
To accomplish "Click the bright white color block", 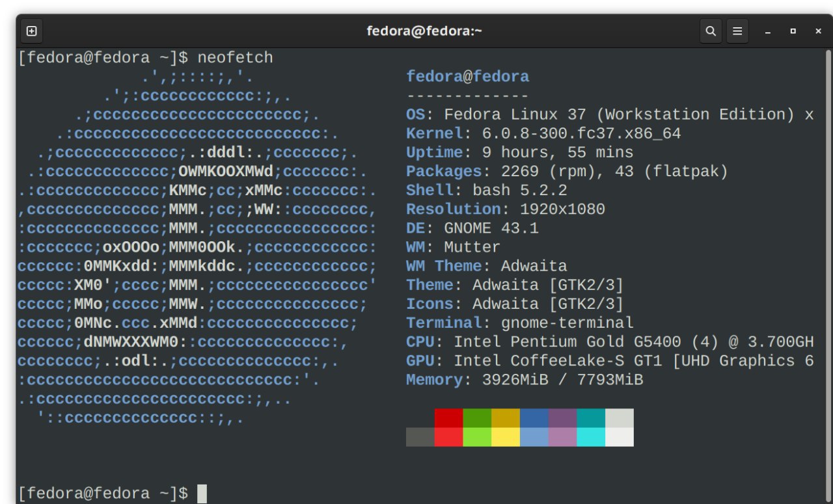I will click(x=620, y=437).
